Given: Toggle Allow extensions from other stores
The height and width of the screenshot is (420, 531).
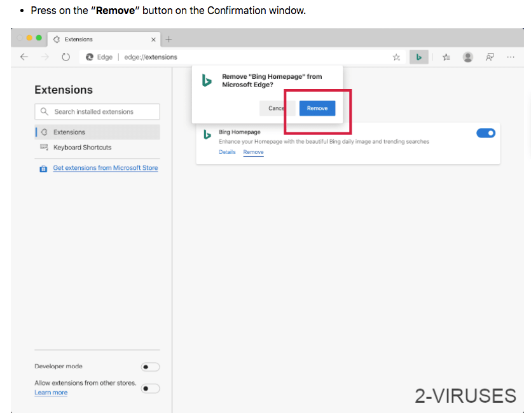Looking at the screenshot, I should [x=150, y=388].
